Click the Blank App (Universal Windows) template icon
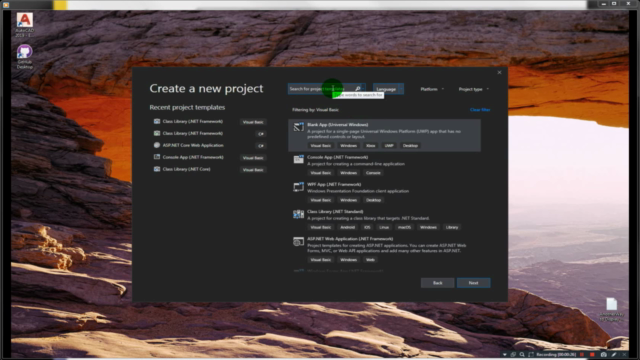Screen dimensions: 640x360 click(298, 127)
